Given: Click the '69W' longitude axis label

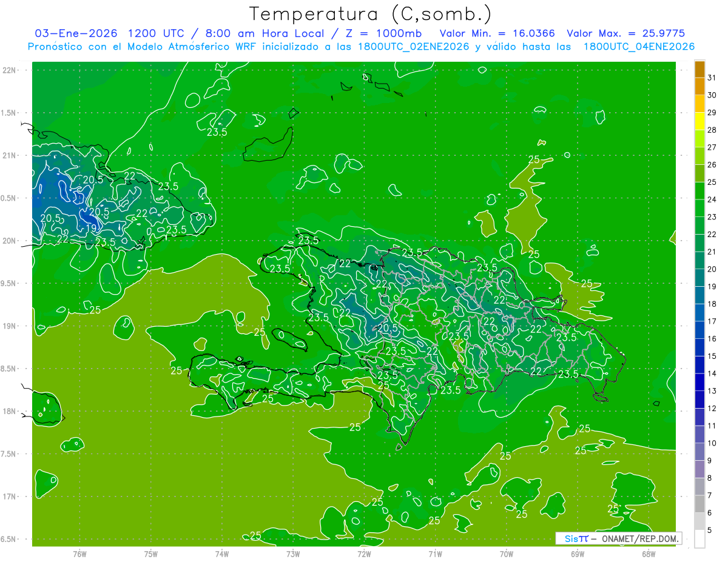Looking at the screenshot, I should (578, 554).
